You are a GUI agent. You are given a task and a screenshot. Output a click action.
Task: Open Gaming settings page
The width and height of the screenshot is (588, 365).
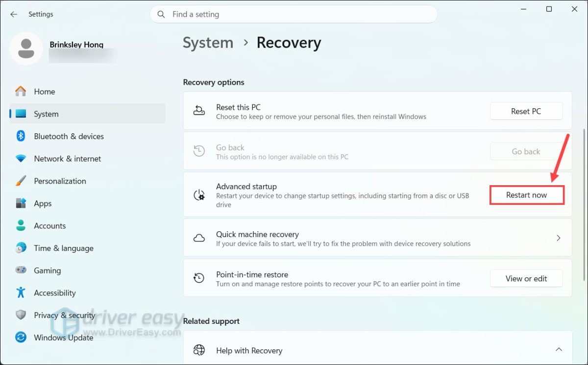pos(87,270)
